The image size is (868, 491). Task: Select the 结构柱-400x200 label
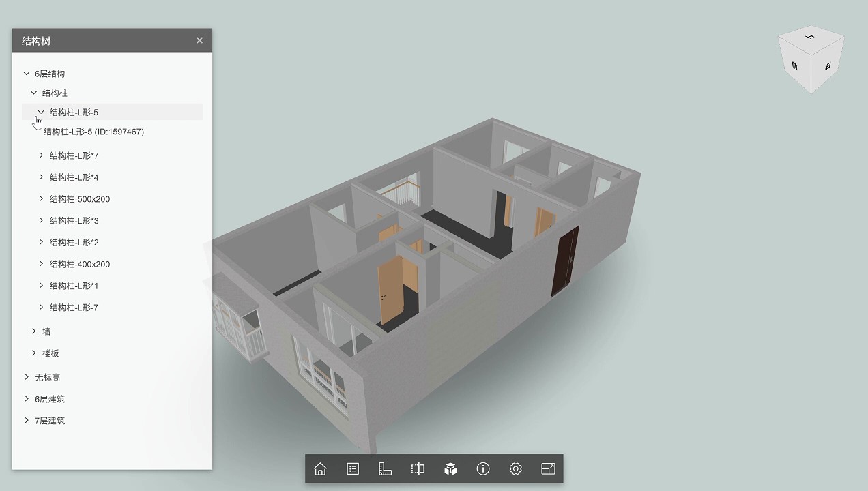[80, 264]
